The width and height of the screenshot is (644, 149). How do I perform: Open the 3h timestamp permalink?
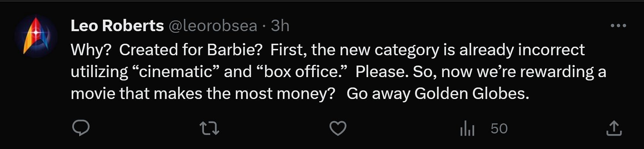click(x=280, y=26)
